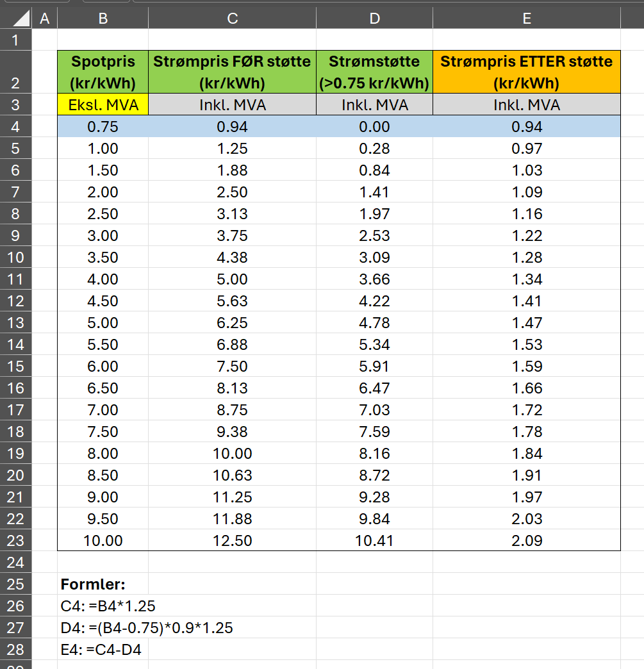This screenshot has width=644, height=669.
Task: Select column C header
Action: (232, 19)
